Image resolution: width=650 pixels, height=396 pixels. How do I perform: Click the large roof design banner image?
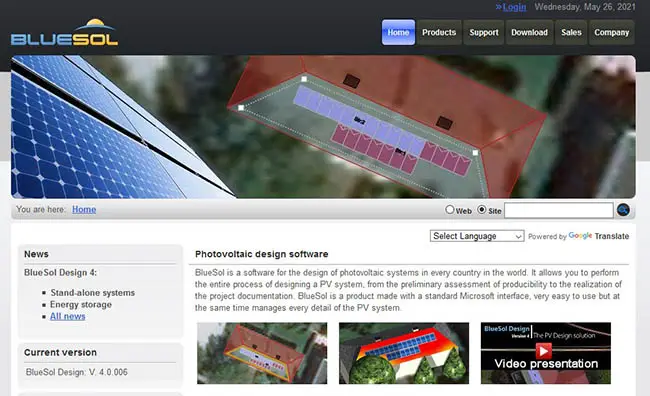coord(323,126)
